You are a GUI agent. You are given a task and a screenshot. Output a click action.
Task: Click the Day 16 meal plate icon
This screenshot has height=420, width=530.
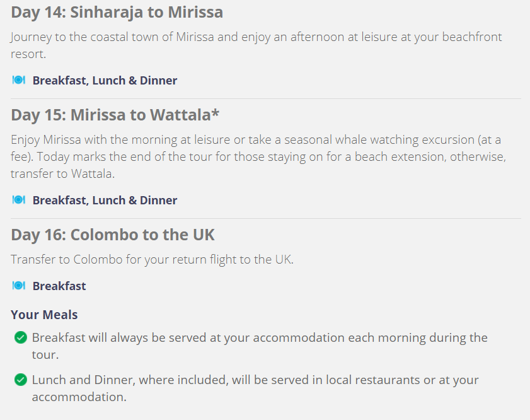tap(19, 286)
